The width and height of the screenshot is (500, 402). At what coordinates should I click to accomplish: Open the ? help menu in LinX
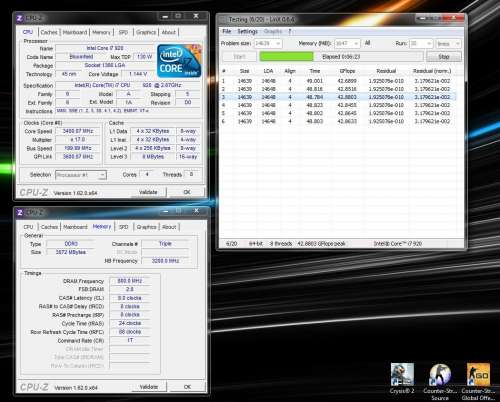(x=290, y=31)
